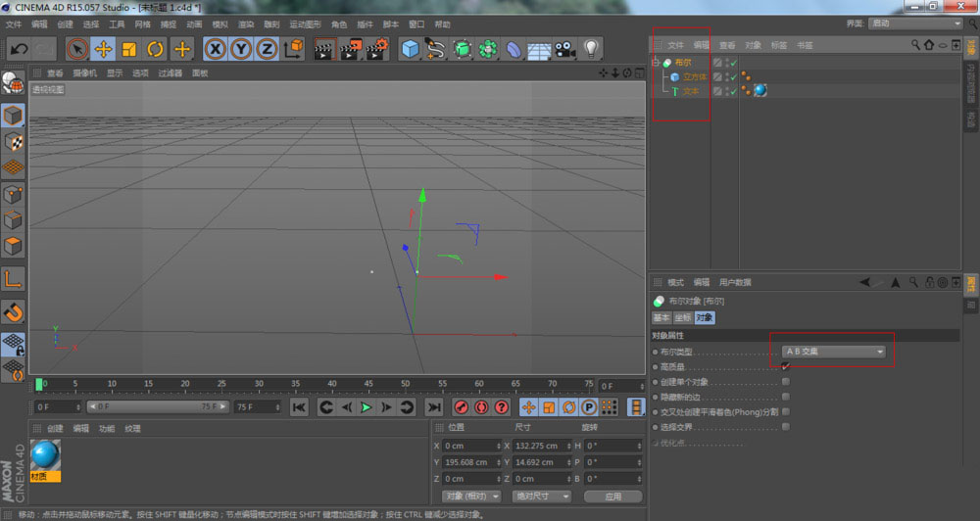This screenshot has width=980, height=521.
Task: Switch to the 基本 tab in attributes
Action: pyautogui.click(x=661, y=317)
